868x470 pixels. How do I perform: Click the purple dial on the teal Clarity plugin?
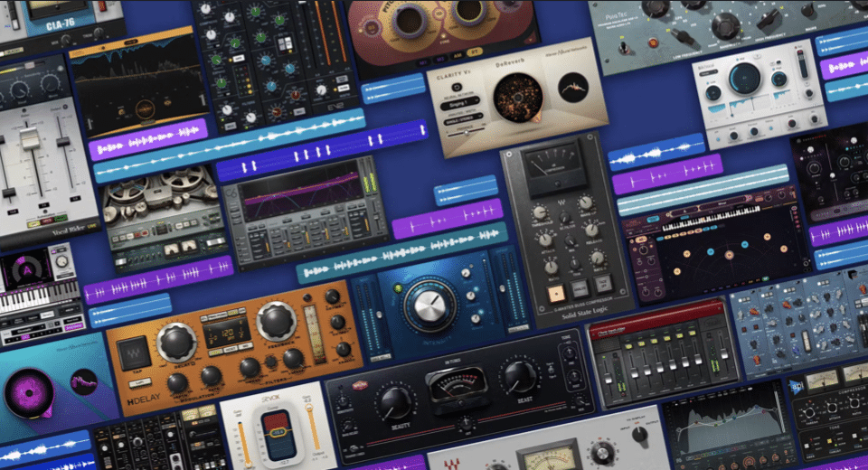(29, 392)
